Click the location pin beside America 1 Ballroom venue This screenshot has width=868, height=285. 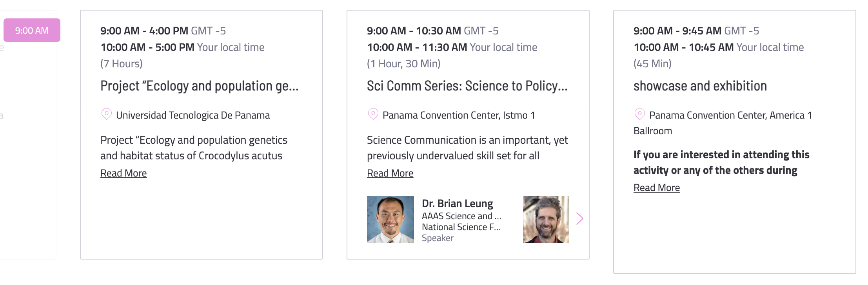[x=639, y=114]
